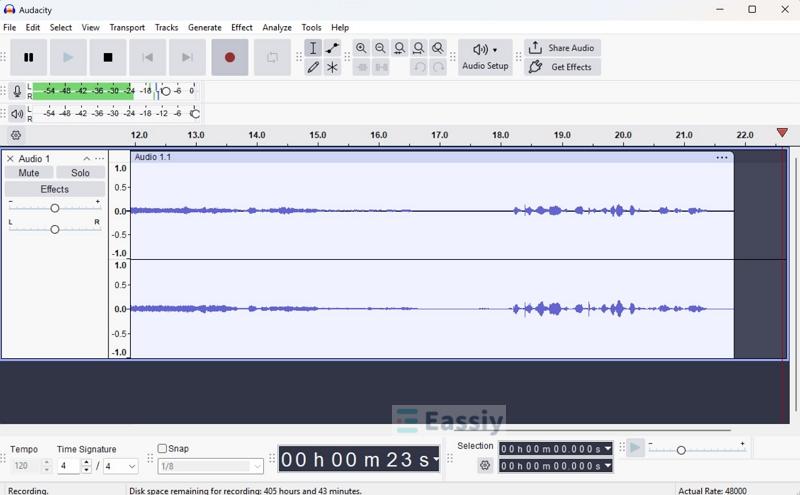Image resolution: width=800 pixels, height=495 pixels.
Task: Select the Multi-tool asterisk
Action: [x=332, y=67]
